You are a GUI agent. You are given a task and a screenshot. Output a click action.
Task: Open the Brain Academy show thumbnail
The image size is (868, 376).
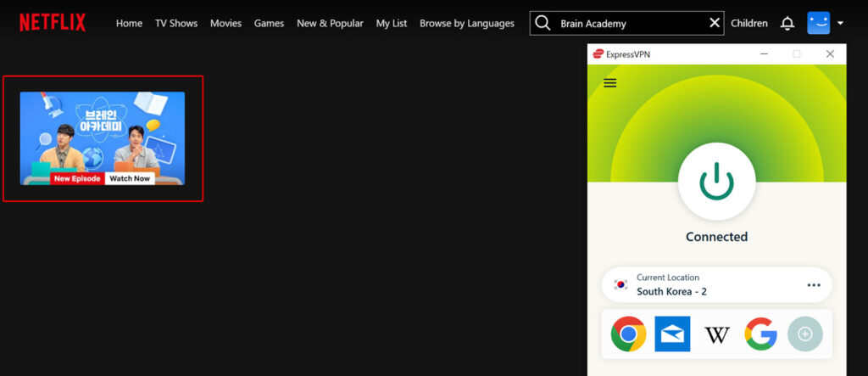(103, 138)
